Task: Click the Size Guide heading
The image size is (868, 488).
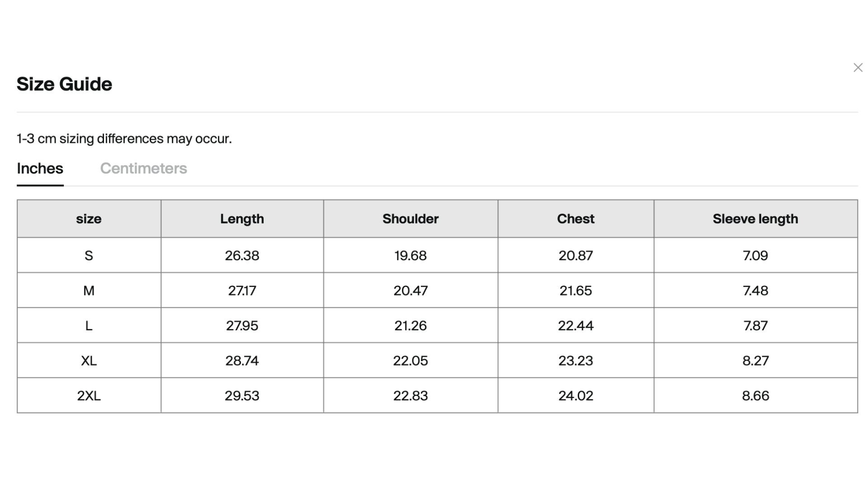Action: pyautogui.click(x=64, y=84)
